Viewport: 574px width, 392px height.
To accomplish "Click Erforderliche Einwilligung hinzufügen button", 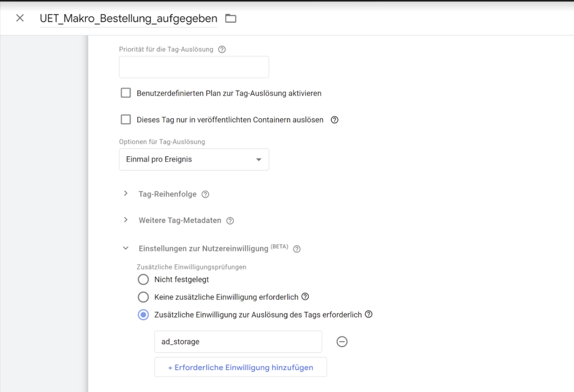I will [240, 367].
